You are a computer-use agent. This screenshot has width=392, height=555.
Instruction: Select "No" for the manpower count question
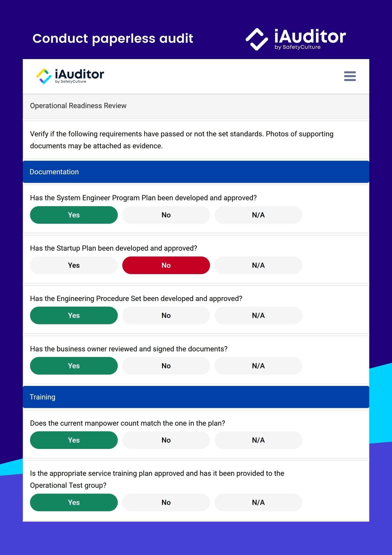tap(166, 440)
